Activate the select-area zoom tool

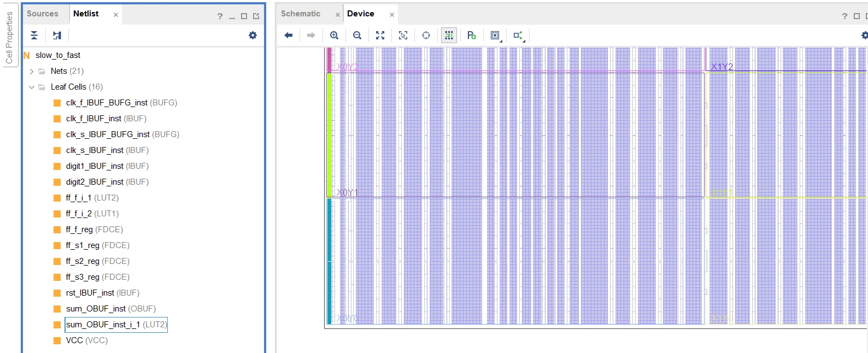pyautogui.click(x=403, y=36)
